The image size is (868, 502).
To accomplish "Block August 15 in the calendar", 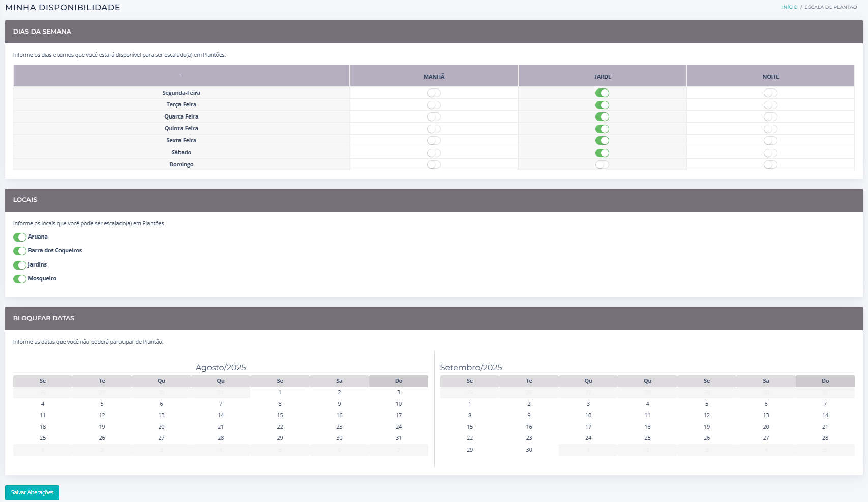I will pyautogui.click(x=280, y=415).
